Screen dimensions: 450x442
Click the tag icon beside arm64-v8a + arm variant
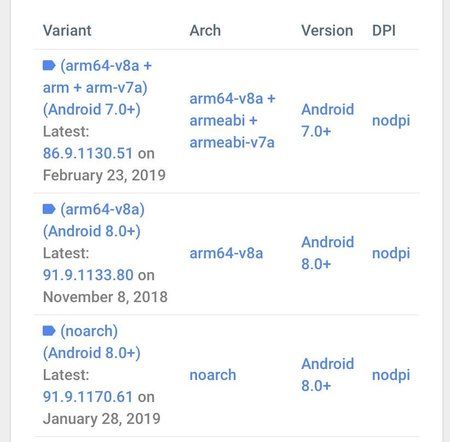49,66
